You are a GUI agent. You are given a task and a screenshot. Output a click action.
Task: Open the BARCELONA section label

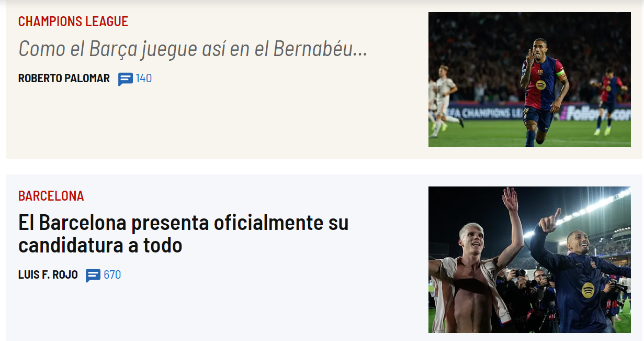click(x=51, y=196)
